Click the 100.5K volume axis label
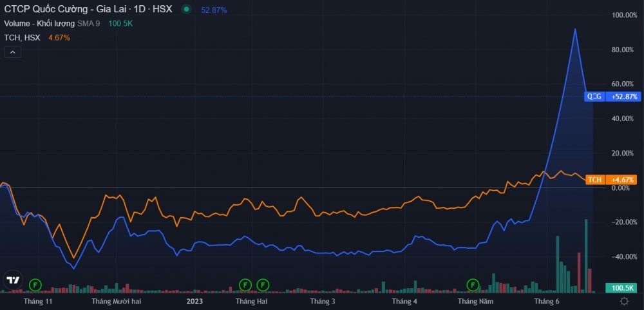Viewport: 644px width, 310px height. click(623, 288)
